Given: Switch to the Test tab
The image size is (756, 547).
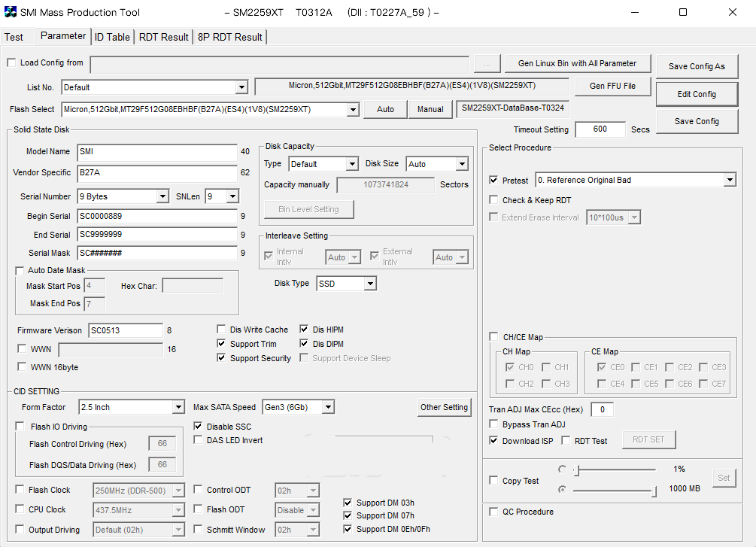Looking at the screenshot, I should [14, 37].
